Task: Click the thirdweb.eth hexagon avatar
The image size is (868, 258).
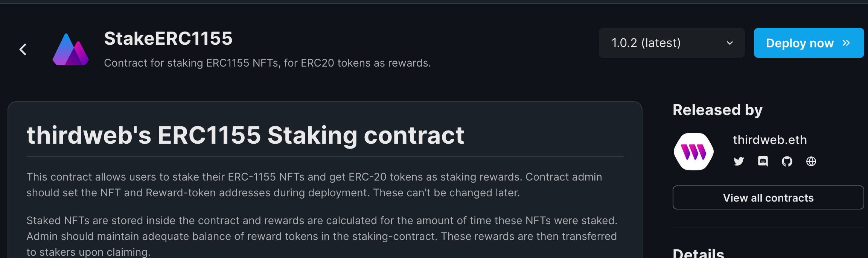Action: (x=693, y=151)
